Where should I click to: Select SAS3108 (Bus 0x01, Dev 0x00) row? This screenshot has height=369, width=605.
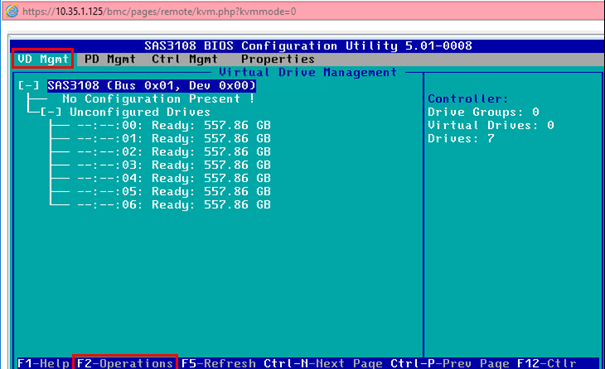click(152, 85)
